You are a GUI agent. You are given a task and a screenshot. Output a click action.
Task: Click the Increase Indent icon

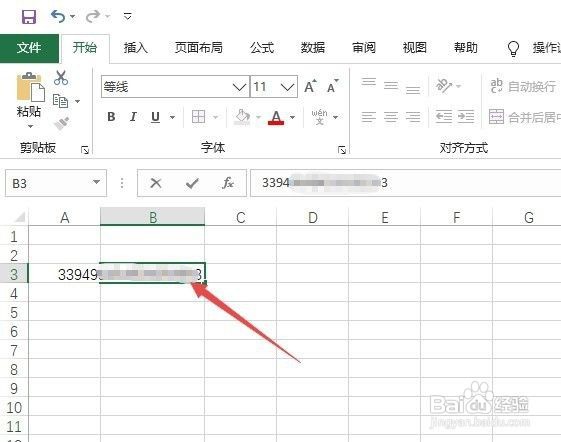point(466,117)
